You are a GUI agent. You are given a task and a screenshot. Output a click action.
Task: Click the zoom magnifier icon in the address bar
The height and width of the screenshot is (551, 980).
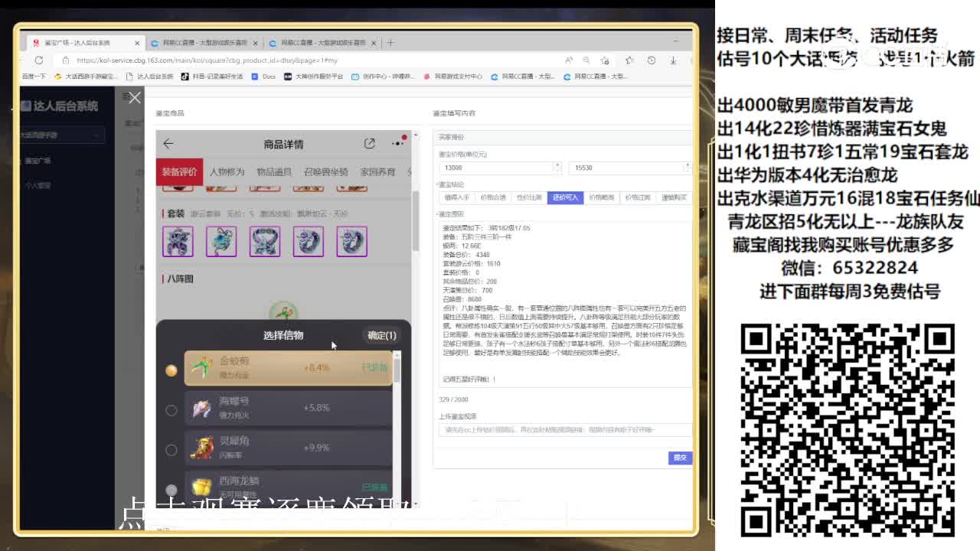[x=586, y=60]
